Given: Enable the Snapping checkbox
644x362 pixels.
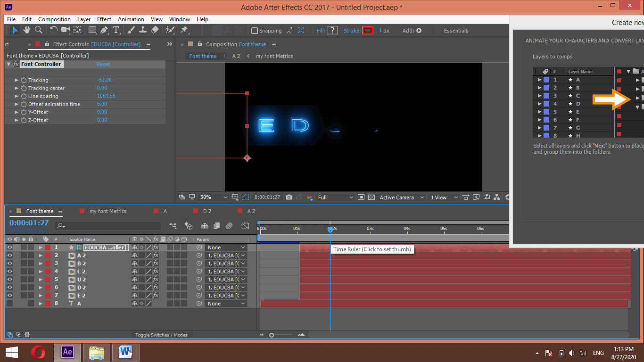Looking at the screenshot, I should (255, 31).
